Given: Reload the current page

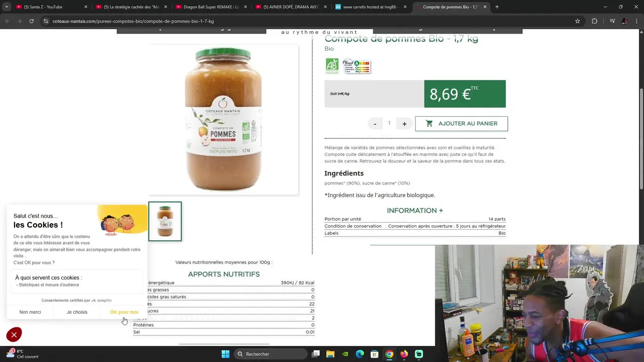Looking at the screenshot, I should 31,21.
